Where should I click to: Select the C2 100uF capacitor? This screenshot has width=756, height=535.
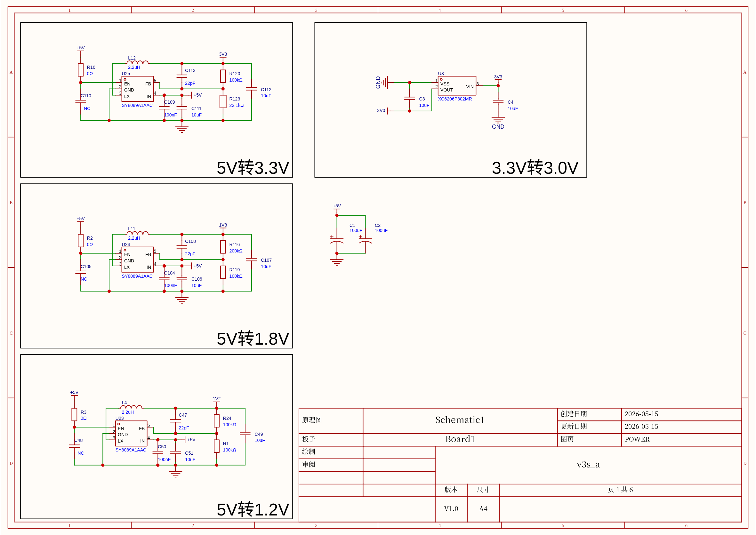(x=365, y=241)
